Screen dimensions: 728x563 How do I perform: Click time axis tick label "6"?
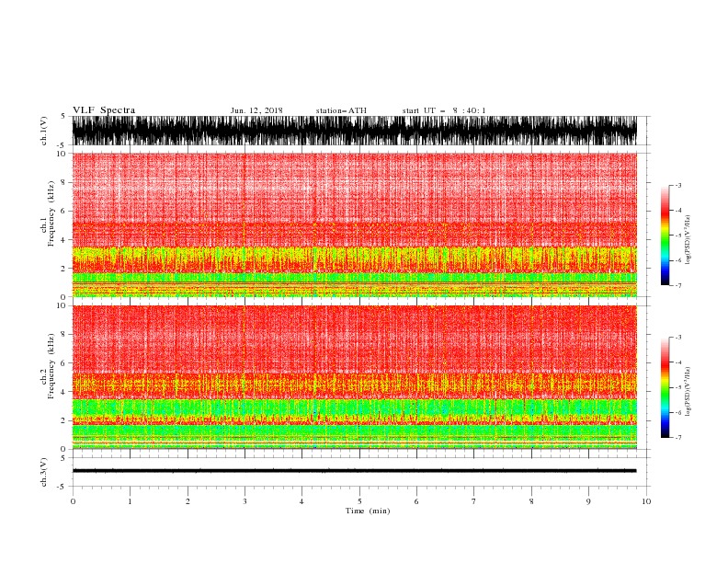[x=417, y=501]
